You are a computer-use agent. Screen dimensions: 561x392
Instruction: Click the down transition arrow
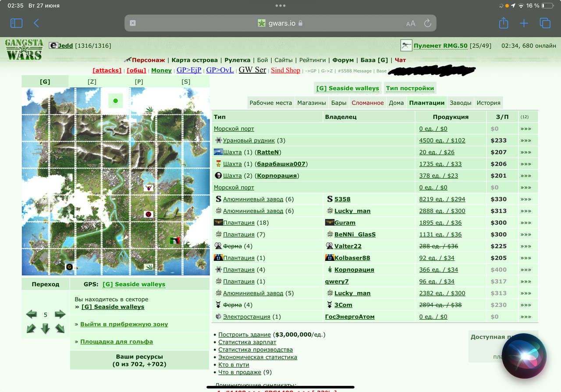[x=46, y=328]
